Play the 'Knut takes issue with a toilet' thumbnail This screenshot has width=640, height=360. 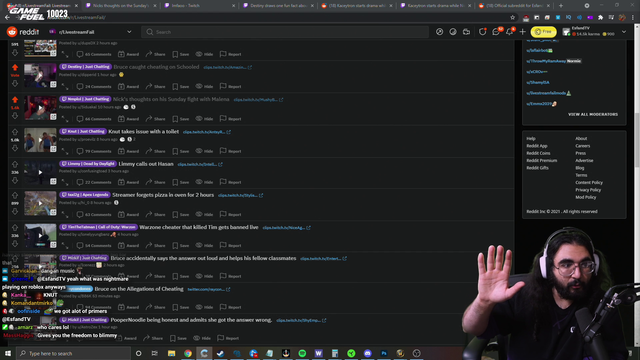pos(40,140)
